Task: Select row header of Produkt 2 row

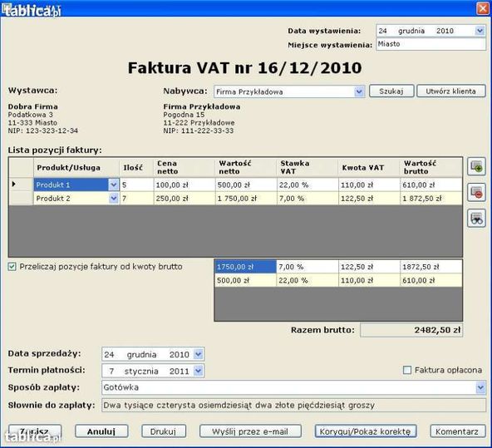Action: [21, 199]
